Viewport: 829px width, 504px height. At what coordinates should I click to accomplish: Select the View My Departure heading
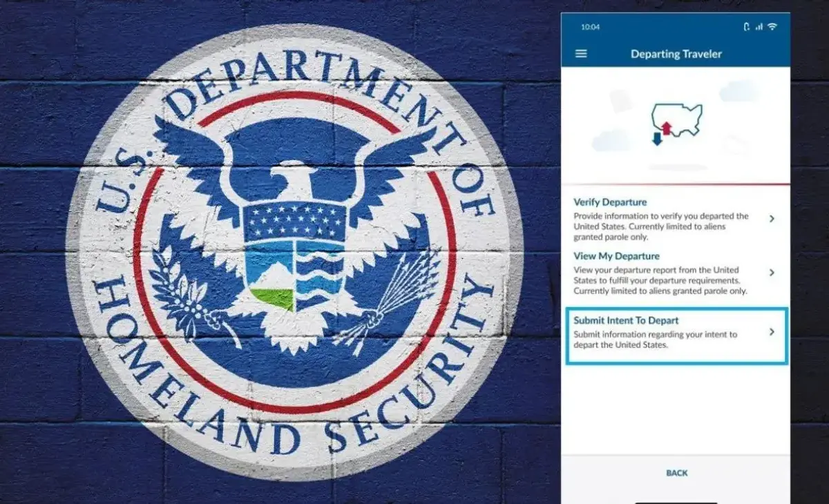[616, 256]
